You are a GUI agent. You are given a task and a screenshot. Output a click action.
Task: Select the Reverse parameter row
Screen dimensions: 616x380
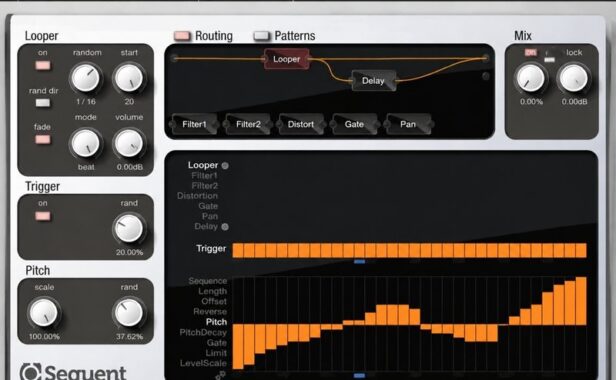(x=210, y=312)
